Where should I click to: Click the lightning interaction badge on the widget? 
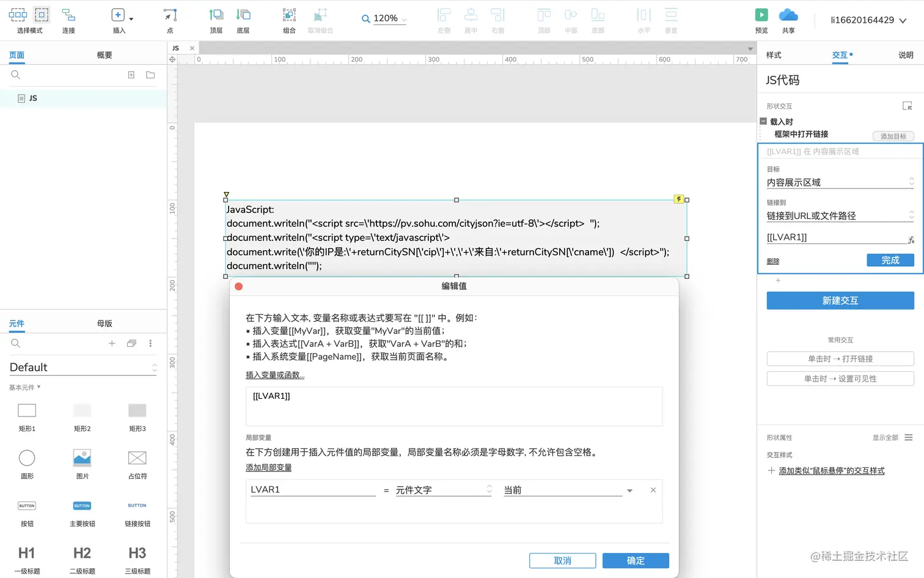tap(678, 199)
